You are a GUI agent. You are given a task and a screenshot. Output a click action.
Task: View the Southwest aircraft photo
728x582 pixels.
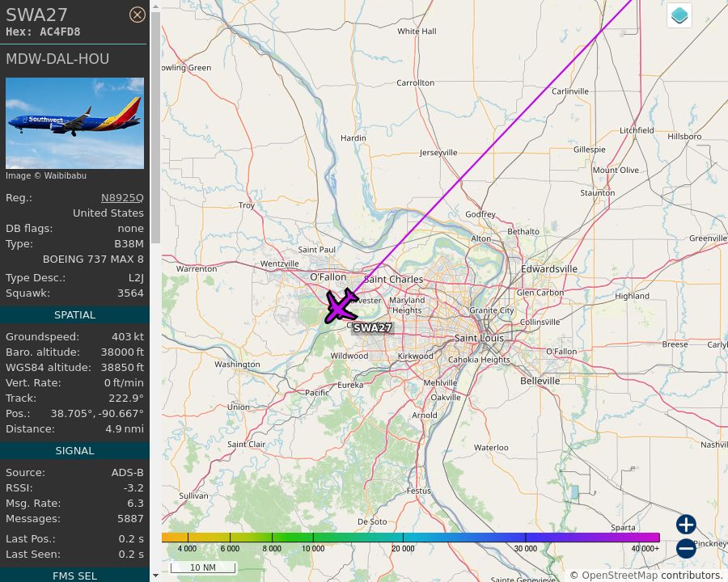pyautogui.click(x=74, y=123)
